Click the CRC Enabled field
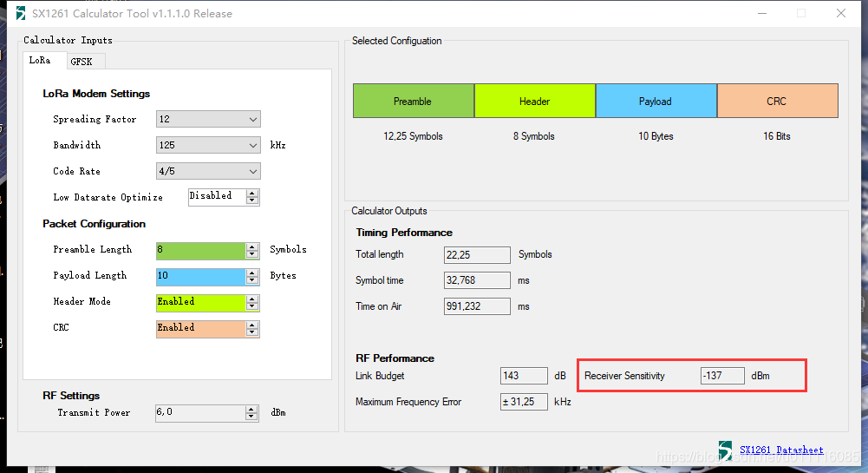 click(x=201, y=329)
